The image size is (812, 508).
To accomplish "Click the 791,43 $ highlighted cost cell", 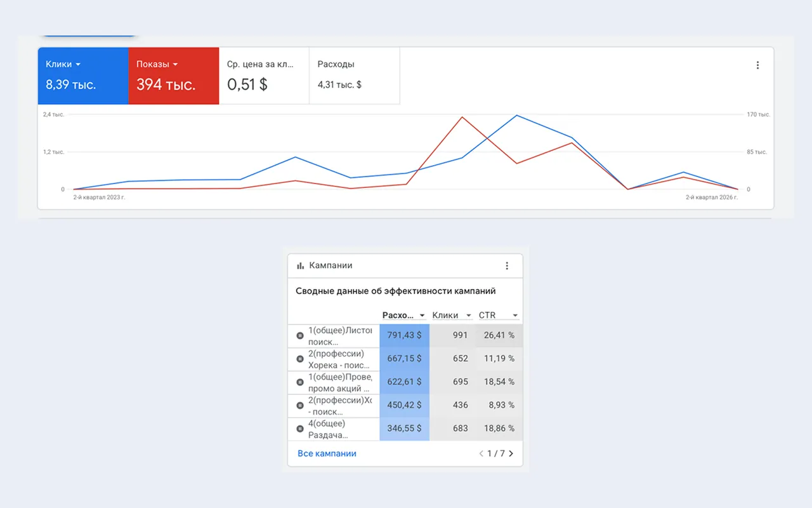I will tap(405, 335).
